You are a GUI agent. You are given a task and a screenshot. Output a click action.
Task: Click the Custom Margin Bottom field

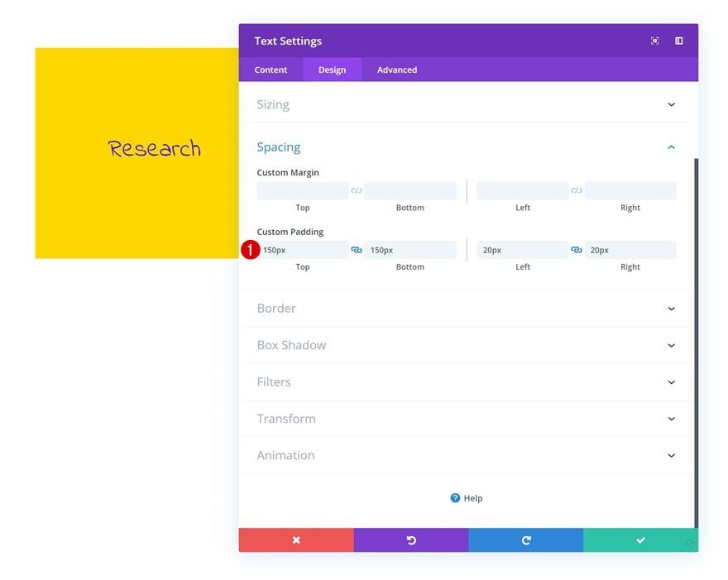410,190
